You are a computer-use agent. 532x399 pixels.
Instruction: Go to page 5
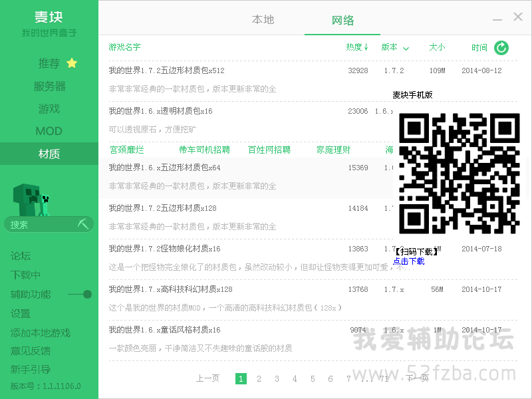[x=313, y=378]
